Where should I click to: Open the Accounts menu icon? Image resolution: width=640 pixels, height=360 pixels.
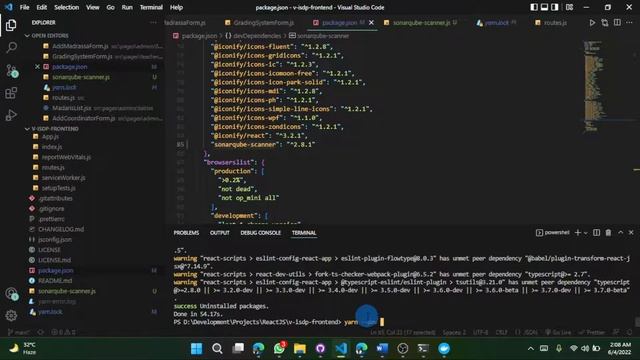(x=11, y=293)
